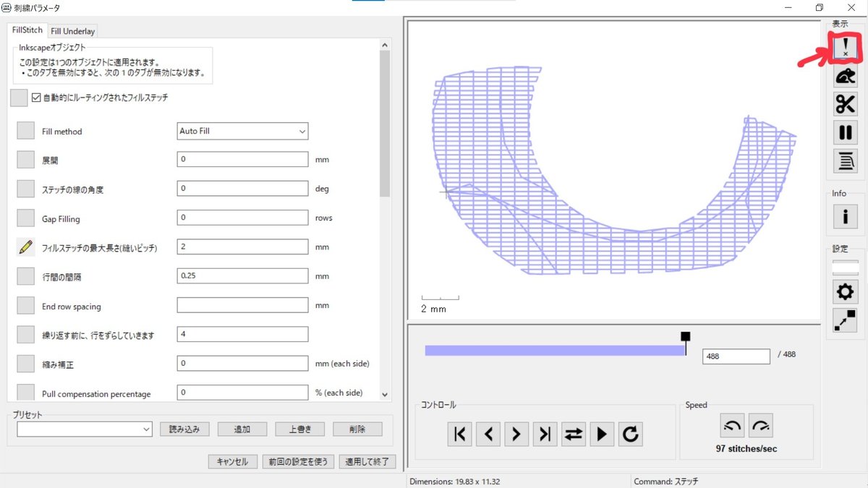The image size is (868, 488).
Task: Click the 追加 preset button
Action: pyautogui.click(x=242, y=429)
